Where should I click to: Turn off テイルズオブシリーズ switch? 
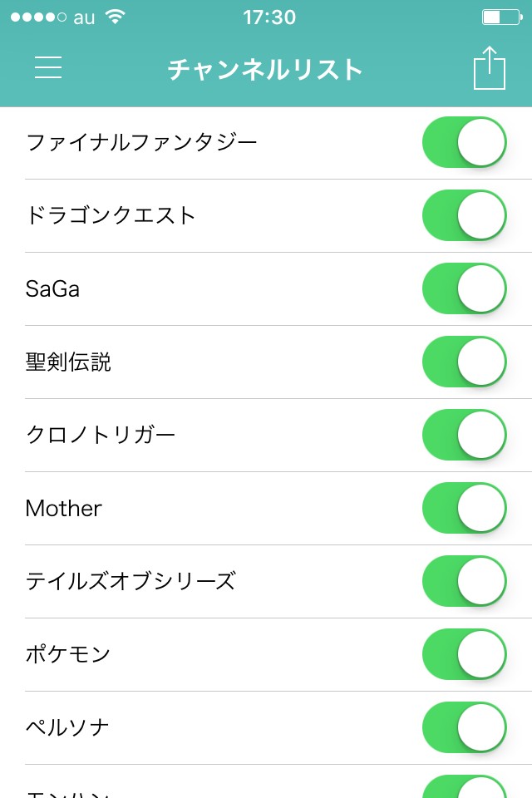[465, 581]
